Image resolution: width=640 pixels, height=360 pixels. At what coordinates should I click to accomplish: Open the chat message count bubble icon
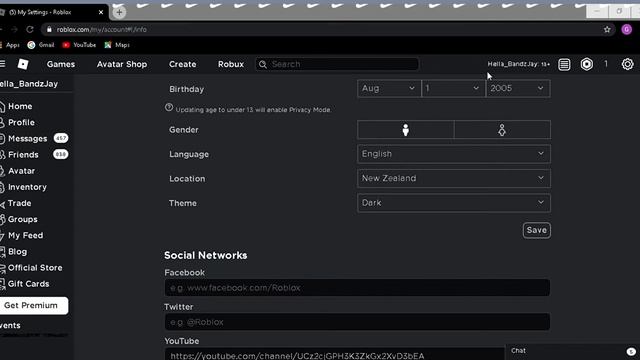631,351
